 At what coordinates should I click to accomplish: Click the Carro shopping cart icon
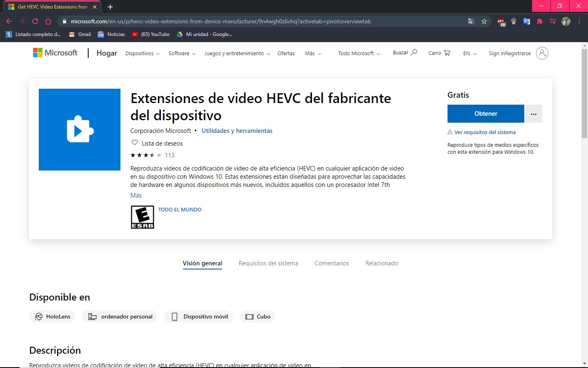pyautogui.click(x=448, y=52)
